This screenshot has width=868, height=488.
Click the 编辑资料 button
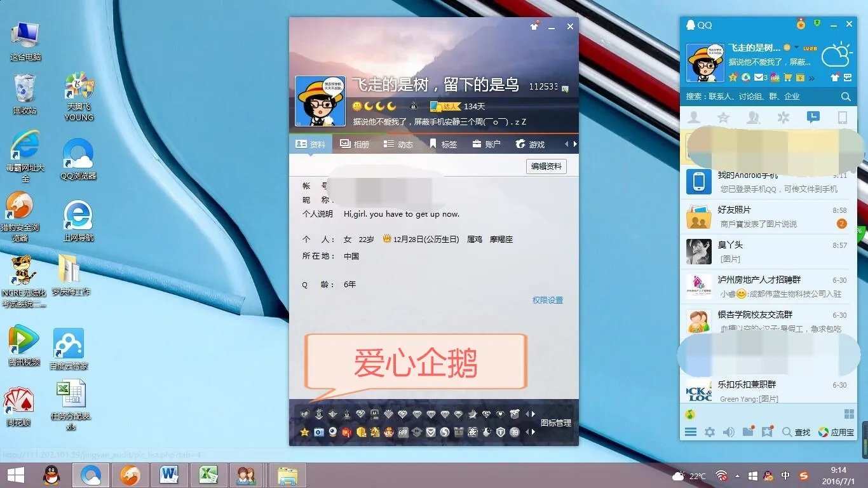(x=545, y=166)
